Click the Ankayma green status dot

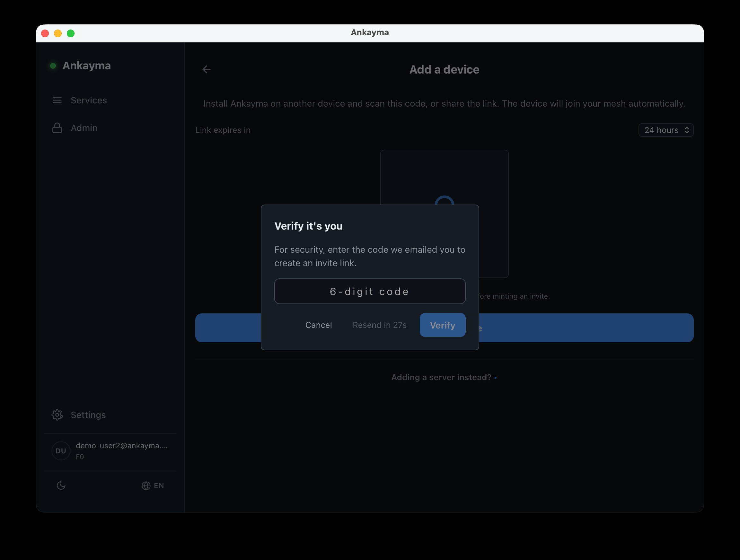(x=53, y=66)
